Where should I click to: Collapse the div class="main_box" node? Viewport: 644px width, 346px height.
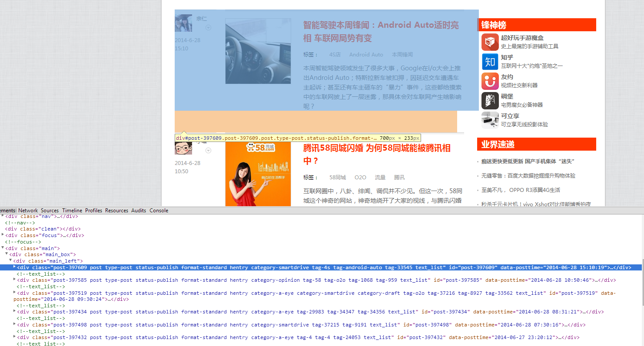[x=7, y=254]
